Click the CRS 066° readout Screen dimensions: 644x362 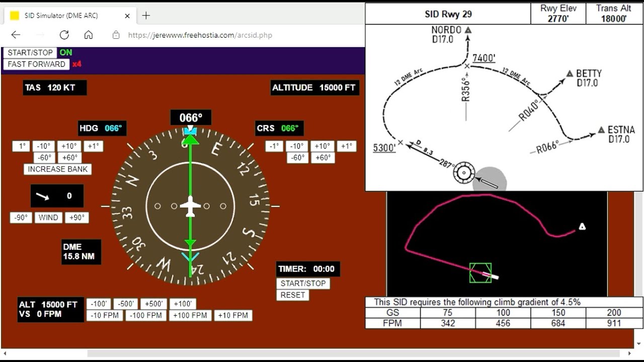279,128
